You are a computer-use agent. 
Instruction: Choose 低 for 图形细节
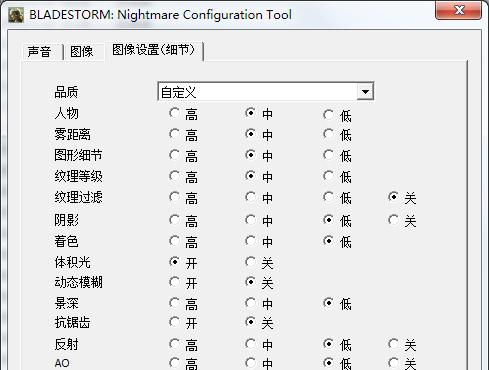328,155
